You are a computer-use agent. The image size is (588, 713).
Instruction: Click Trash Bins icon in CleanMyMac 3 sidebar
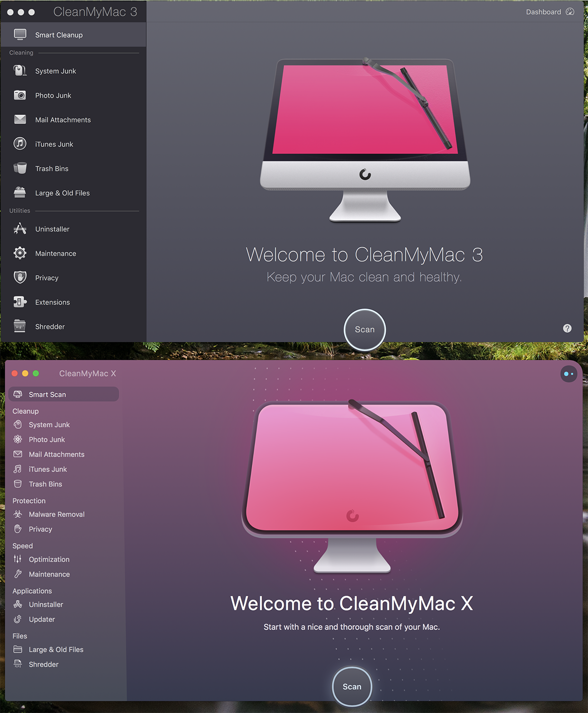pos(20,168)
